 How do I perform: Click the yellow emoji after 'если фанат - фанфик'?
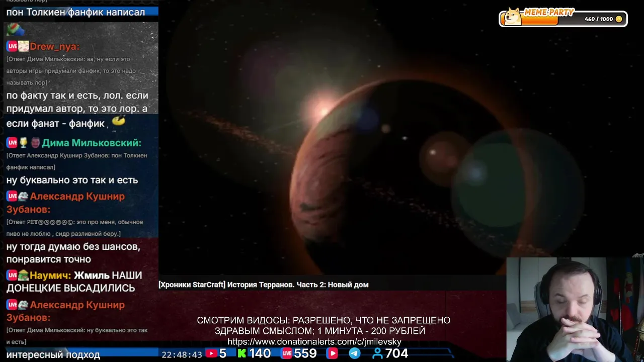(x=118, y=121)
